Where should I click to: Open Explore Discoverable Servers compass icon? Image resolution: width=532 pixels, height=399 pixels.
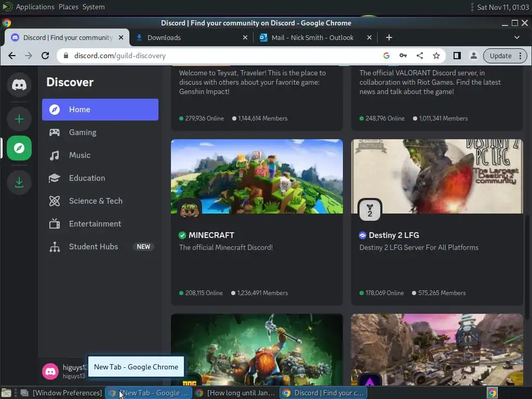point(19,148)
